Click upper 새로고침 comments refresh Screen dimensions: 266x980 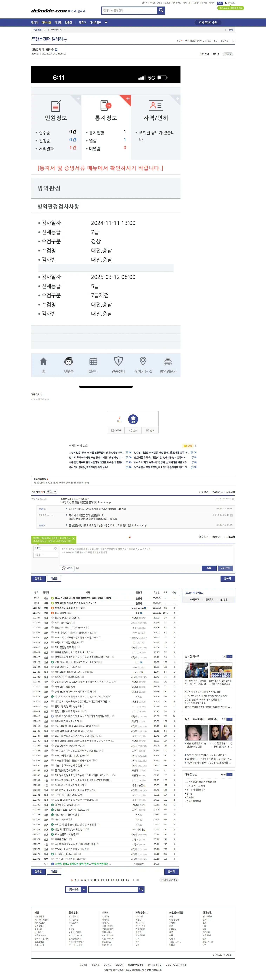(230, 492)
